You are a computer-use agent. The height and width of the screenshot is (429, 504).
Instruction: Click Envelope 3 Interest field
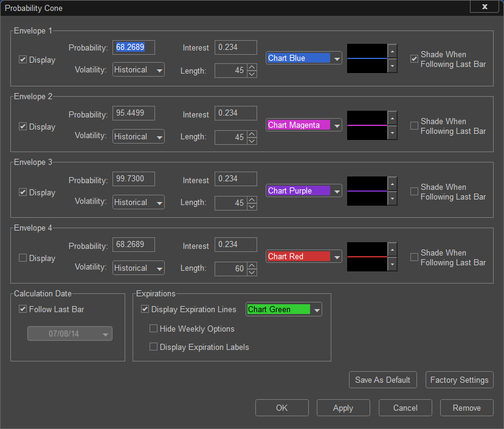(x=236, y=179)
